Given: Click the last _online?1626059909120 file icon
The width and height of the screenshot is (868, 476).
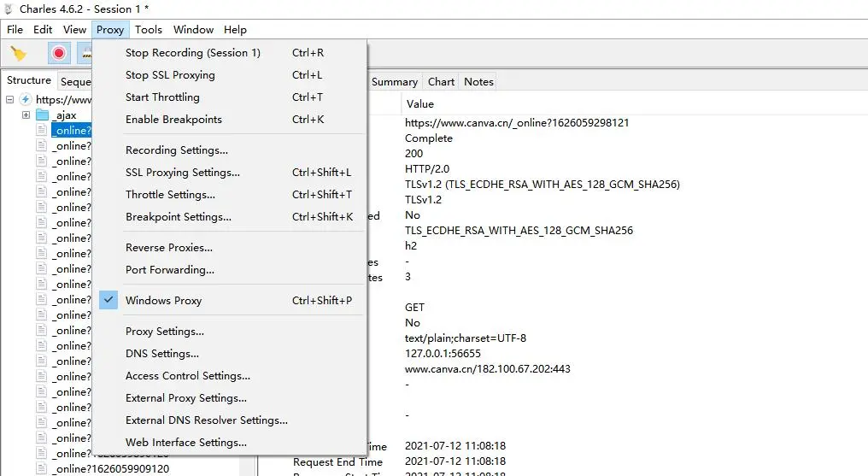Looking at the screenshot, I should (41, 469).
